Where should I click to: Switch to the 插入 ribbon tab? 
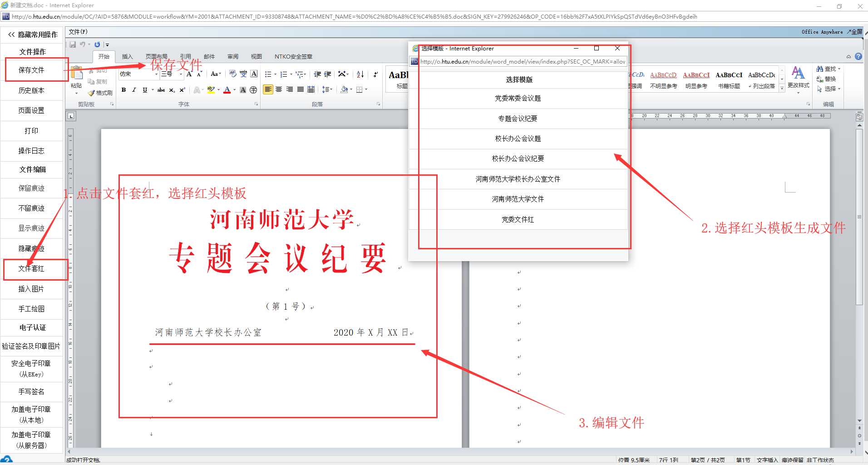127,57
